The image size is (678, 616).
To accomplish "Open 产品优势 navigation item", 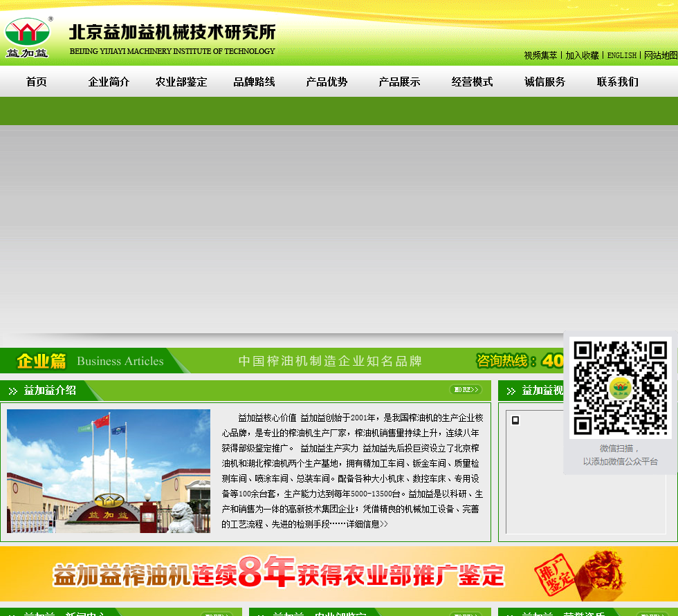I will [327, 82].
